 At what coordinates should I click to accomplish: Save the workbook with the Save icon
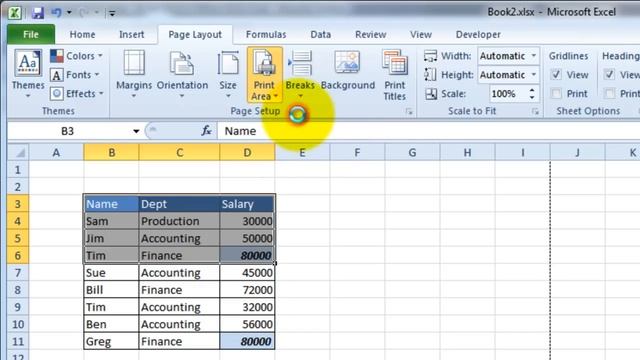tap(38, 13)
